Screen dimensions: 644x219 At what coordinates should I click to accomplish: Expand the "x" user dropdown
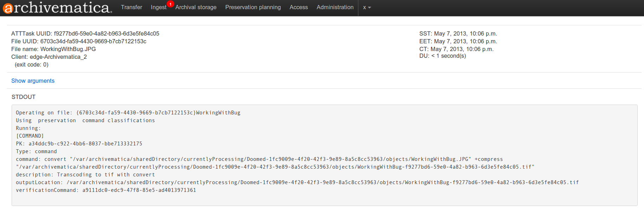367,7
